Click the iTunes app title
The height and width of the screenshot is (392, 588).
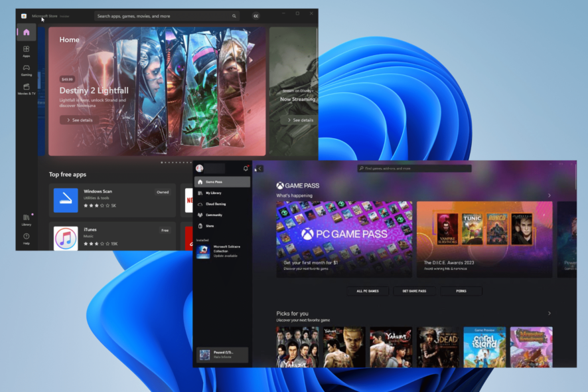90,229
